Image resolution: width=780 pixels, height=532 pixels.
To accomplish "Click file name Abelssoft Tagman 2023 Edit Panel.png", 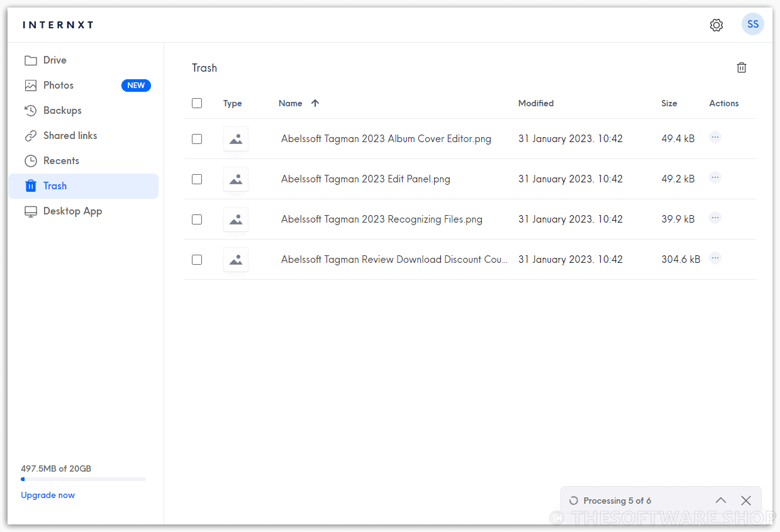I will click(365, 179).
